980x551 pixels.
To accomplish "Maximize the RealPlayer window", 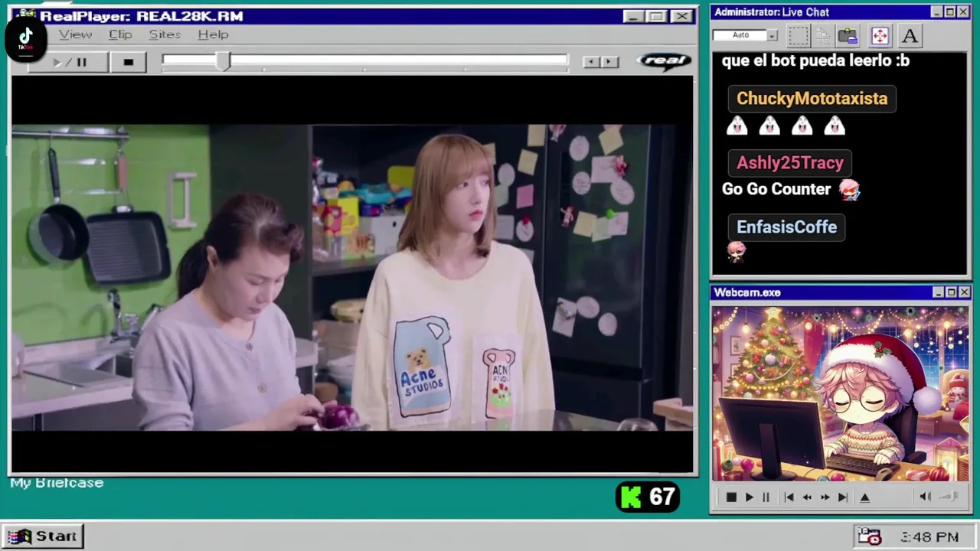I will [655, 16].
